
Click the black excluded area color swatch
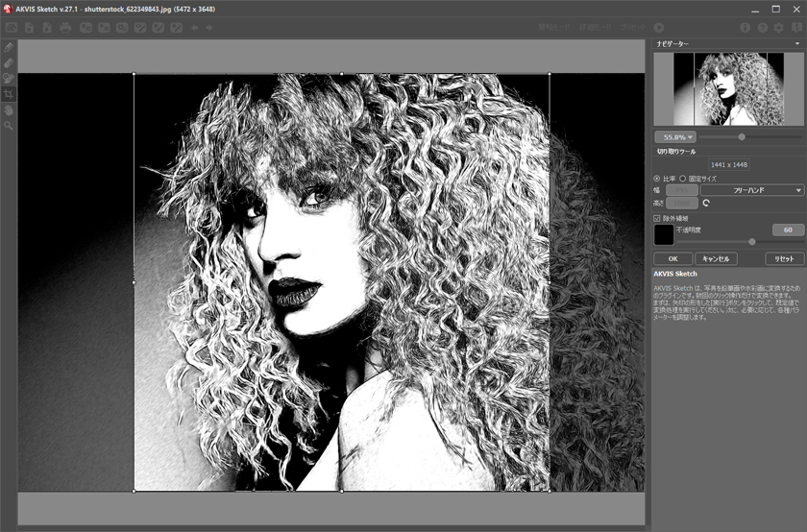click(x=664, y=234)
